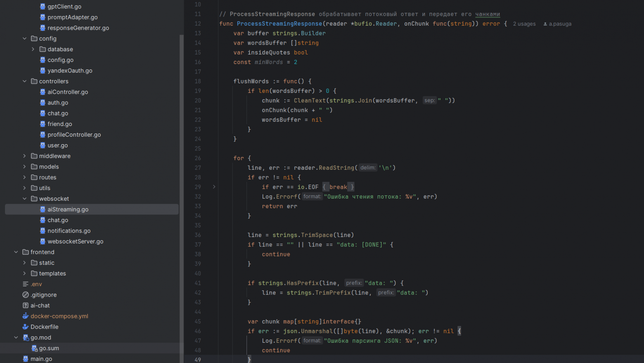Expand the folded block arrow at line 29
The width and height of the screenshot is (644, 363).
[214, 187]
